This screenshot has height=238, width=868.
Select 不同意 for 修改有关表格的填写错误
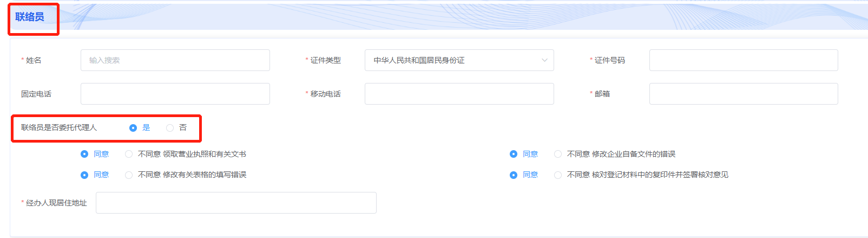[129, 175]
